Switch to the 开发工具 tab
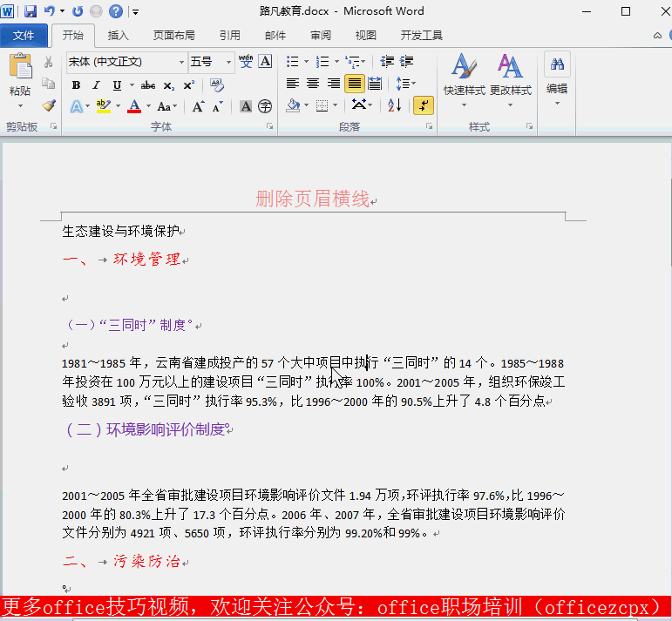Image resolution: width=672 pixels, height=621 pixels. point(421,35)
